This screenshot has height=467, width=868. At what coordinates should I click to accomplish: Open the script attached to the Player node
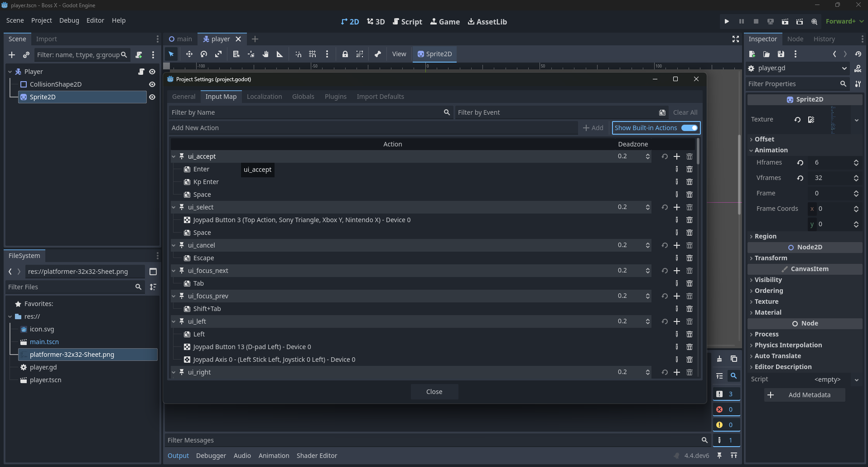coord(141,72)
